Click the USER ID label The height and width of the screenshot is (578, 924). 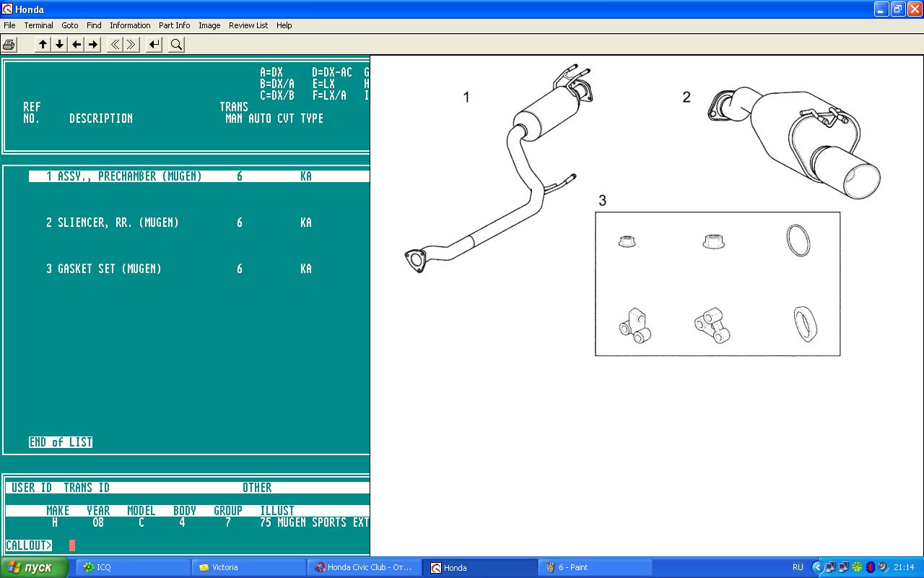(32, 488)
